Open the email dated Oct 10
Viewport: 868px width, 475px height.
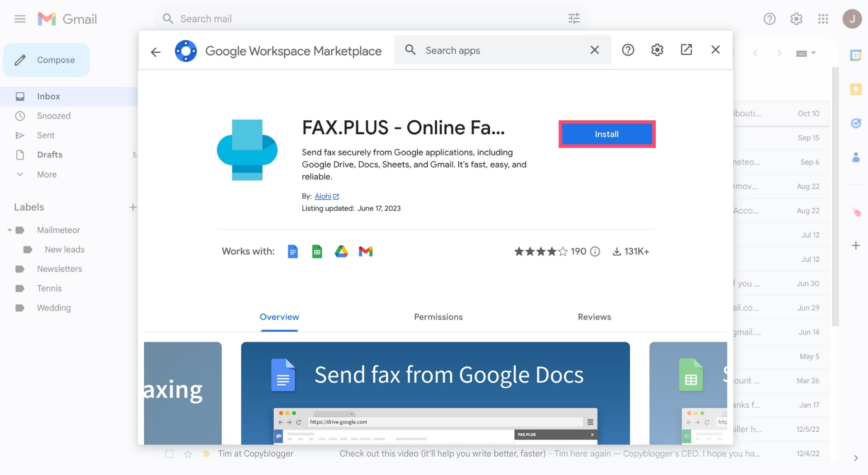pyautogui.click(x=781, y=114)
